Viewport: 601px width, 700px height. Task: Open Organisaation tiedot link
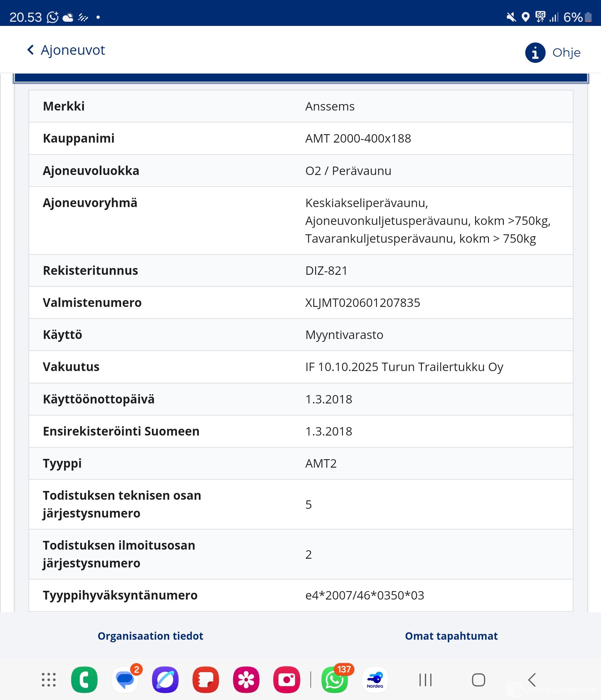pos(150,636)
